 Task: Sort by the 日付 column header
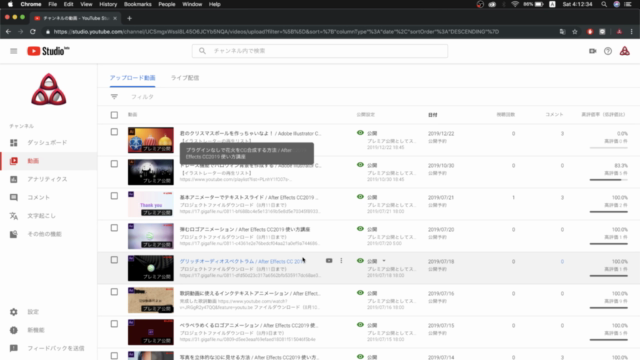[x=433, y=115]
